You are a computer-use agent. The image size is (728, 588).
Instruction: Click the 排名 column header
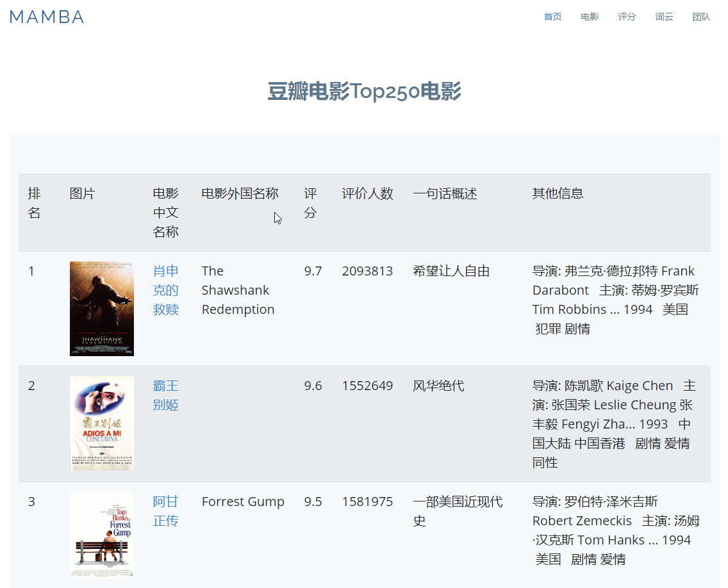(35, 203)
